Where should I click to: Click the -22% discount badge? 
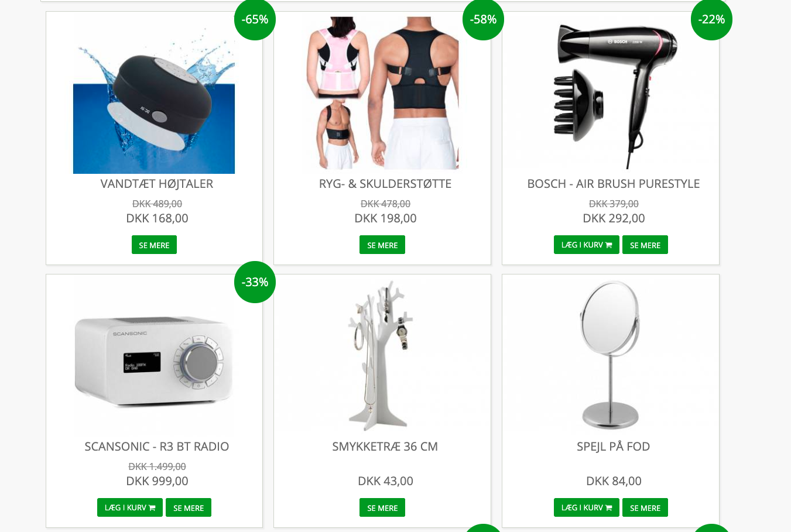(x=711, y=20)
